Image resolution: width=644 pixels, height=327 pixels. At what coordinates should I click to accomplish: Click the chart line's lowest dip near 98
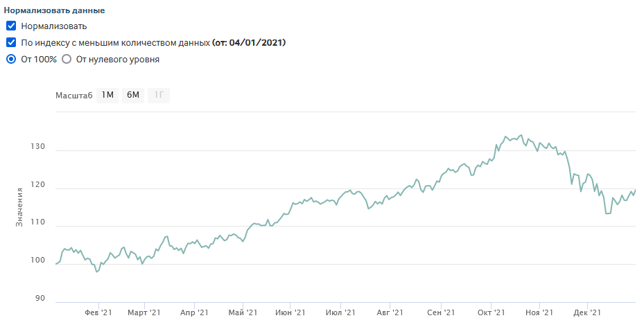pyautogui.click(x=97, y=272)
